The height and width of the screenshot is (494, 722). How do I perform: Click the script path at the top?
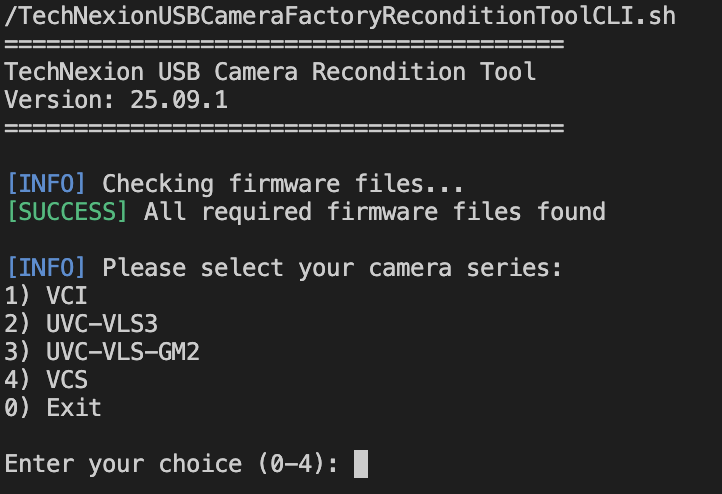click(x=340, y=16)
